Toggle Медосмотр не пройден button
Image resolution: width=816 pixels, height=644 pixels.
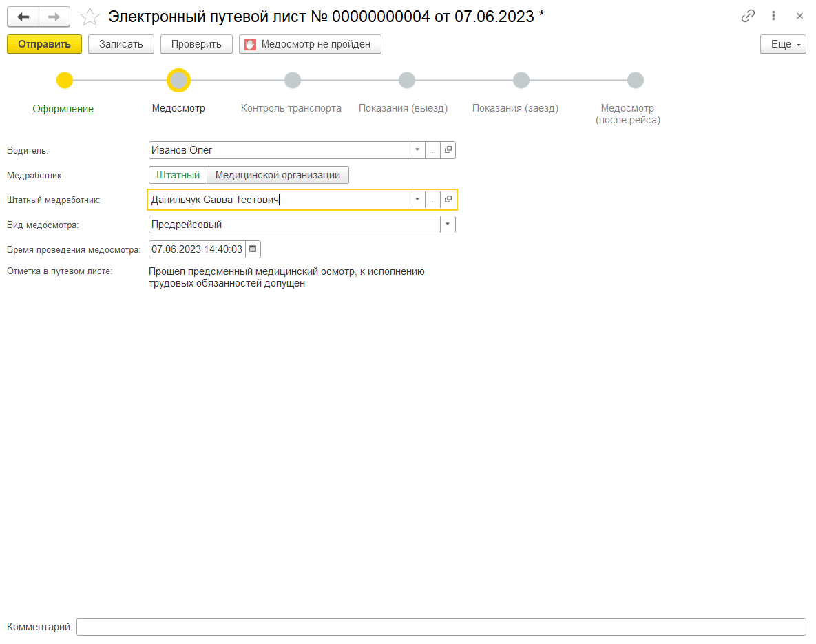[x=310, y=44]
